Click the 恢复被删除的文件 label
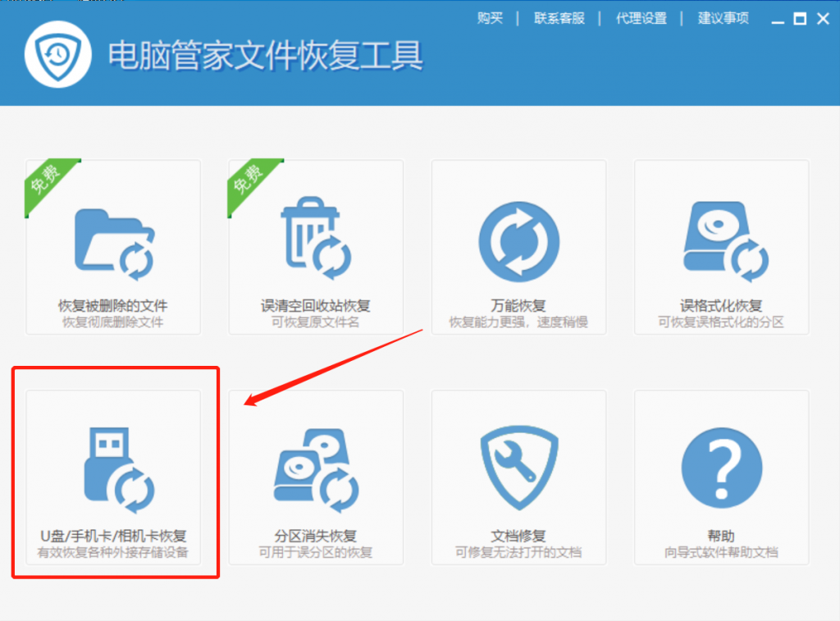This screenshot has width=840, height=621. pos(113,306)
